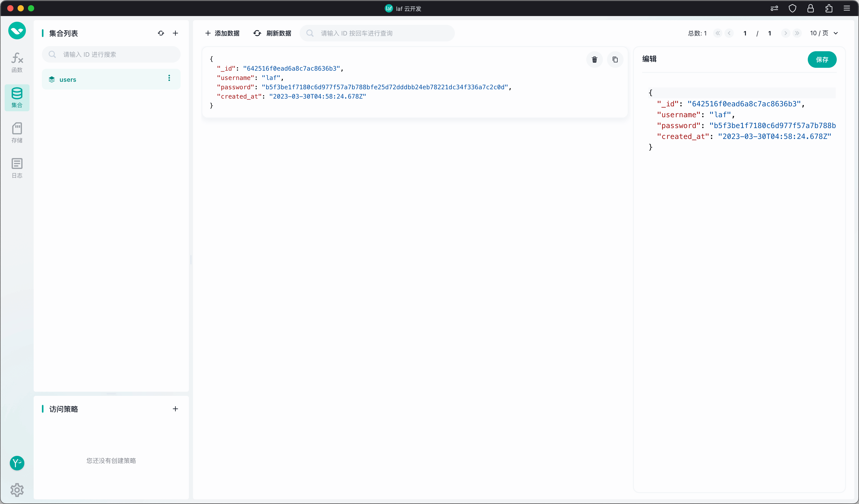This screenshot has width=859, height=504.
Task: Click 刷新数据 to refresh data
Action: click(272, 33)
